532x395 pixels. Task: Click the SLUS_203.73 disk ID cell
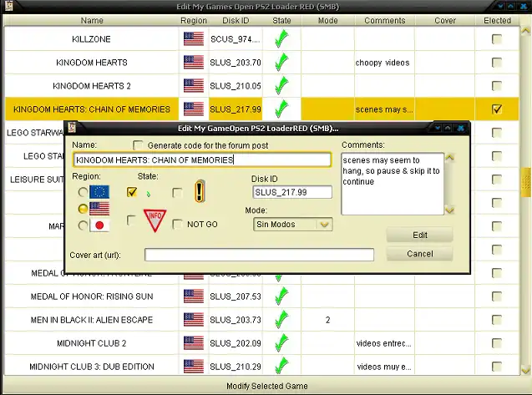(236, 320)
